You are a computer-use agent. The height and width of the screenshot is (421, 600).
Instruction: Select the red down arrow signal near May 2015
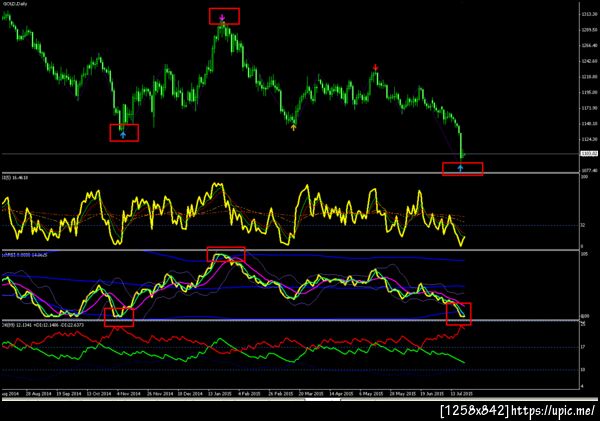coord(375,68)
